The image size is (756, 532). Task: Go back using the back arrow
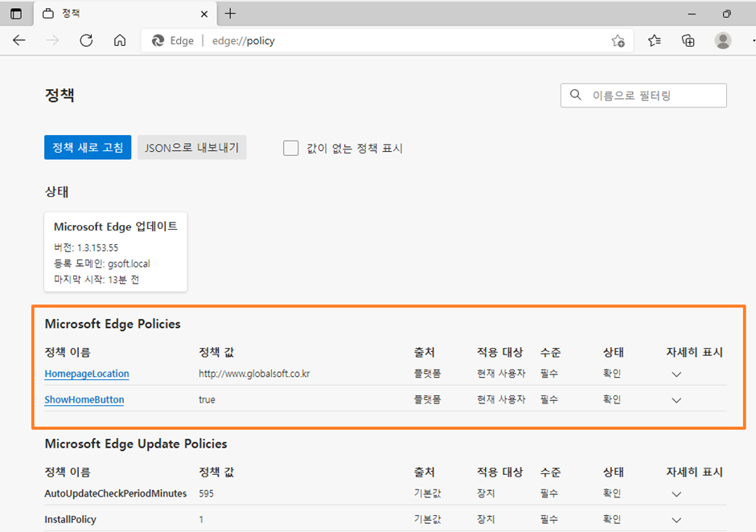pyautogui.click(x=19, y=40)
